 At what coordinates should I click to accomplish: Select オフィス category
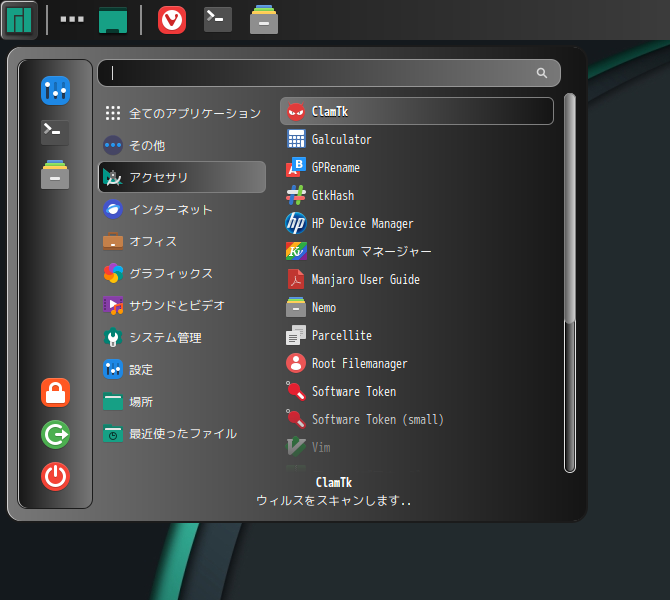182,241
